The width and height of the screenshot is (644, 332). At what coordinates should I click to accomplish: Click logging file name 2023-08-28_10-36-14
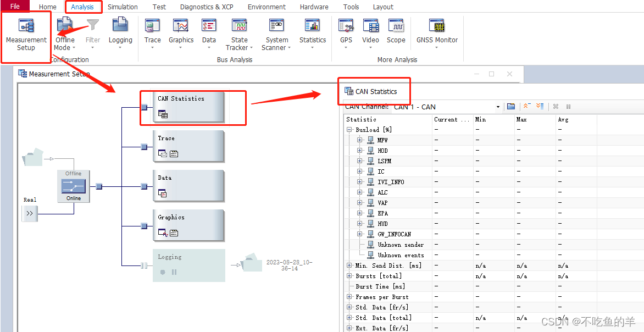289,265
